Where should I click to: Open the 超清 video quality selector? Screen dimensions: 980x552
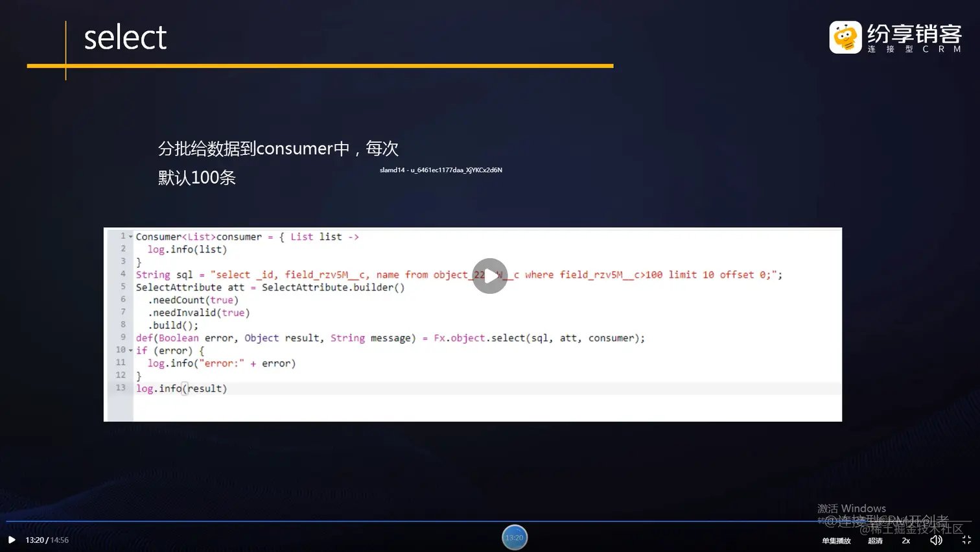875,540
